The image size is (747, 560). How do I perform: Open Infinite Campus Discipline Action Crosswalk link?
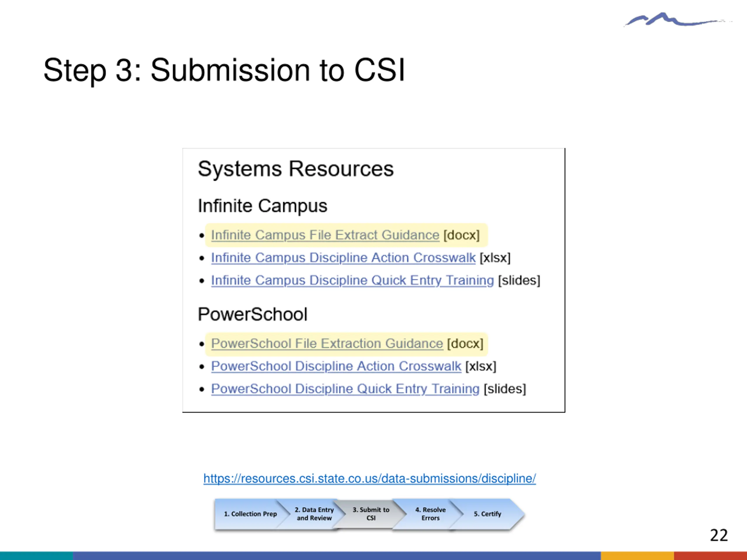pos(343,258)
